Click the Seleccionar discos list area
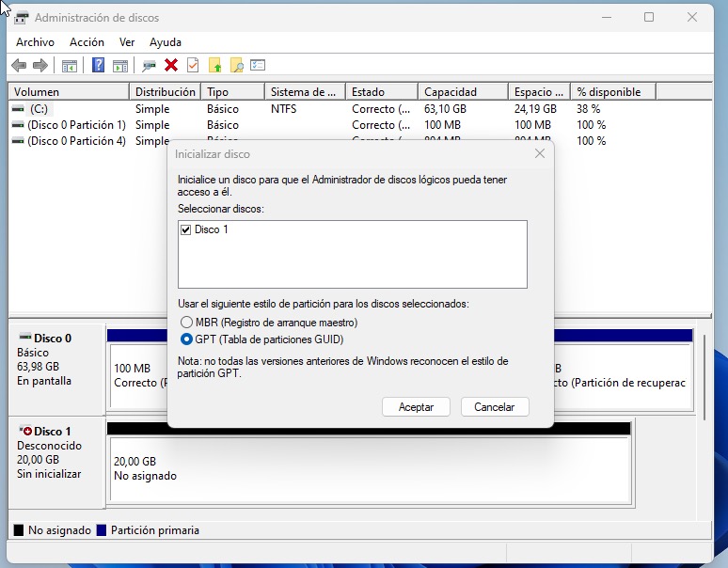 point(353,254)
